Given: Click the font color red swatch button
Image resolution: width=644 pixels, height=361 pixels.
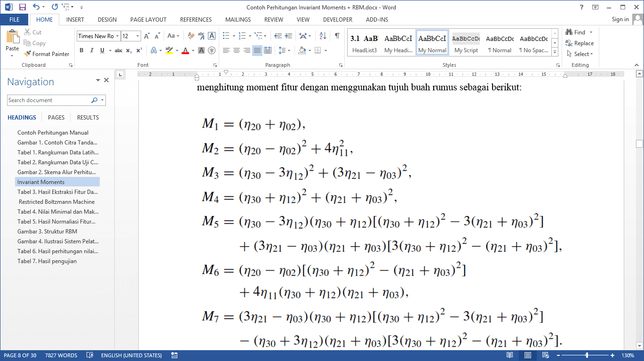Looking at the screenshot, I should pos(185,50).
